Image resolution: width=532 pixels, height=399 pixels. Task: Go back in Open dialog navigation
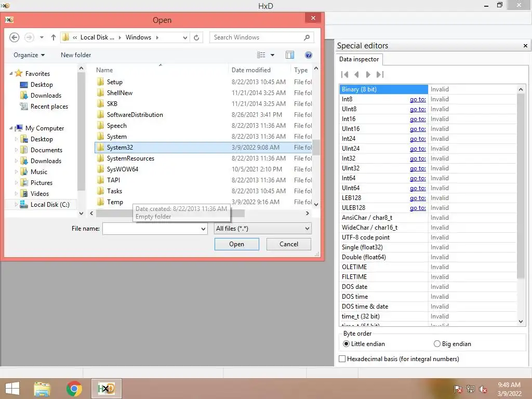click(x=14, y=37)
